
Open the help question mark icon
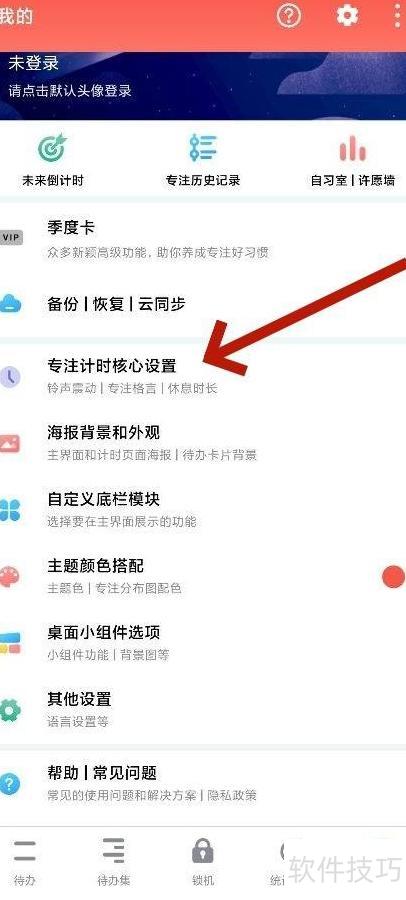289,15
